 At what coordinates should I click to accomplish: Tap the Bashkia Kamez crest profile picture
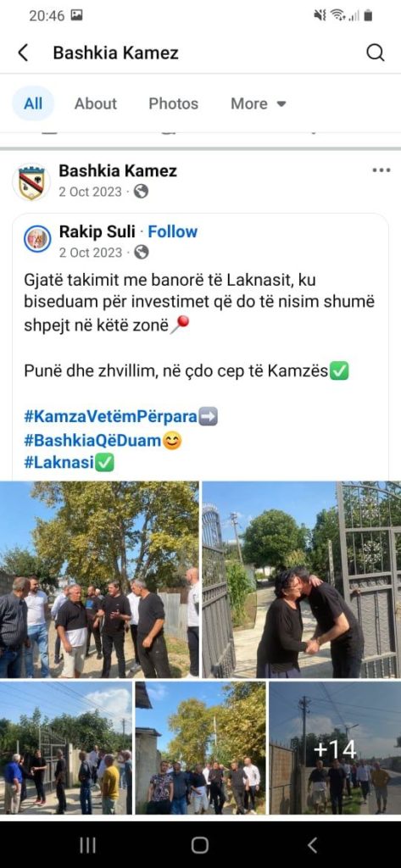(x=31, y=181)
